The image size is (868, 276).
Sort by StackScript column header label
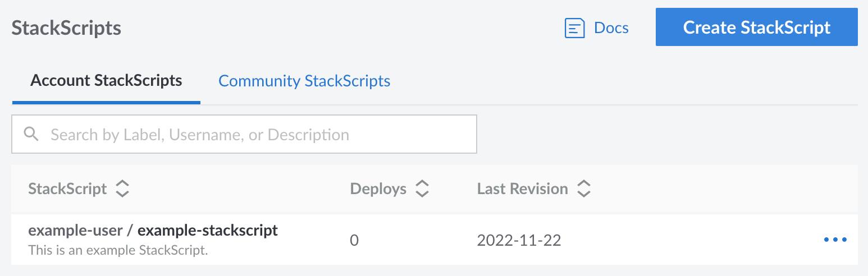point(67,189)
